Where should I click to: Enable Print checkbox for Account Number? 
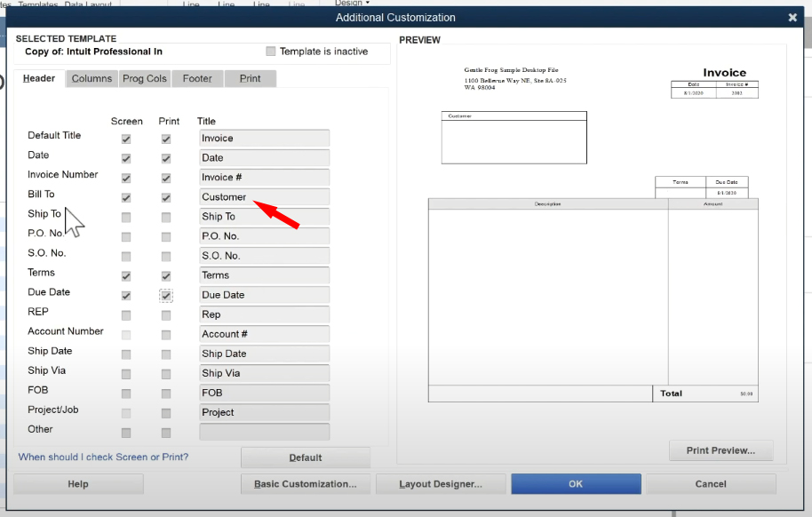[166, 335]
